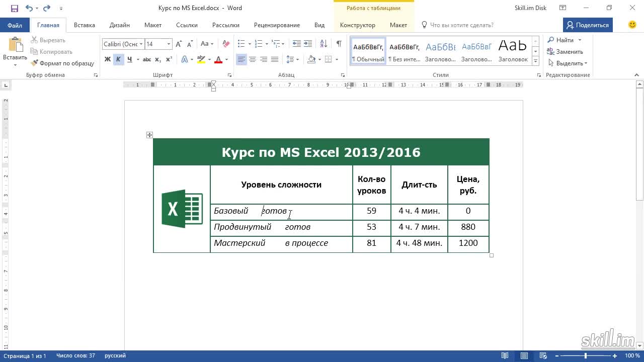
Task: Click in the 'Что вы хотите сделать?' search box
Action: (461, 25)
